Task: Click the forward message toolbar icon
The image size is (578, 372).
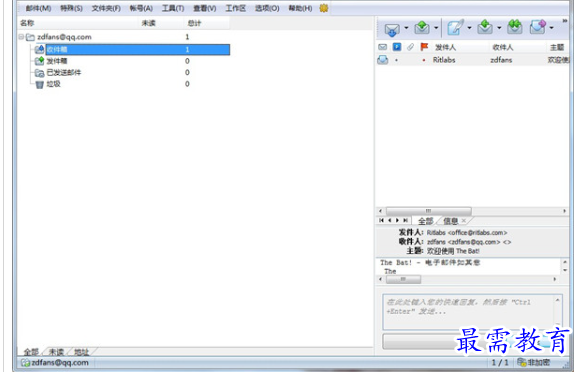Action: pyautogui.click(x=537, y=27)
